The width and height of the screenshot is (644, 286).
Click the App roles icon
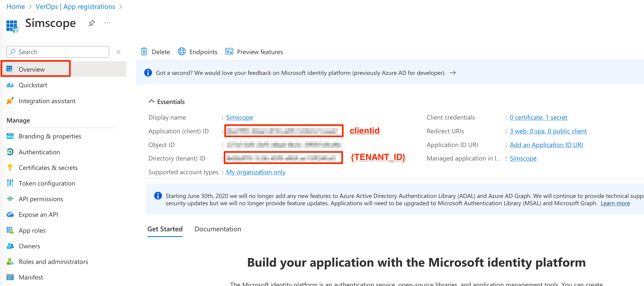pos(10,231)
